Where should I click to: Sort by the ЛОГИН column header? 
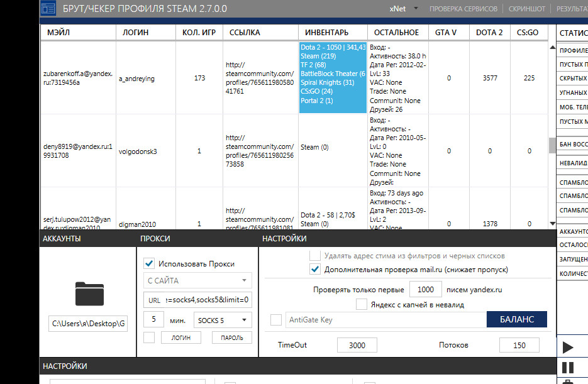click(146, 33)
